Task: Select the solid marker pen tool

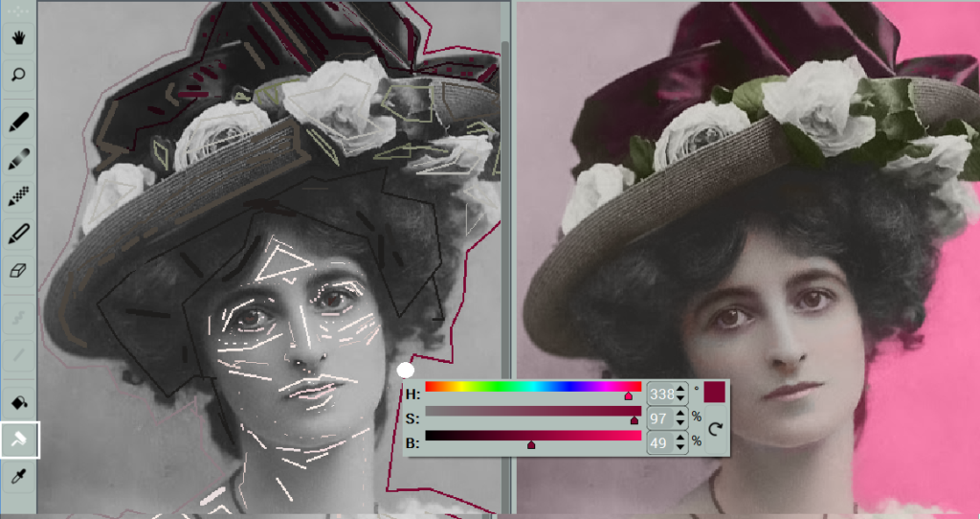Action: [19, 122]
